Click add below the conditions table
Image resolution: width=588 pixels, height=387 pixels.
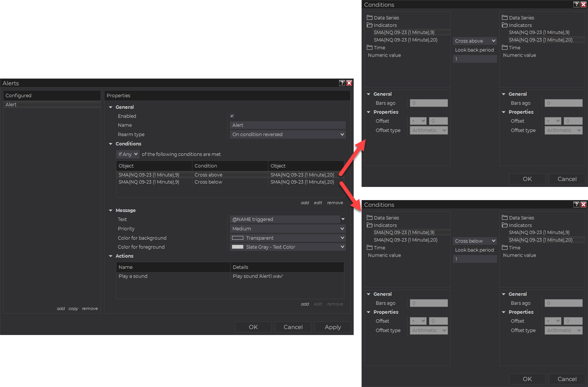click(x=305, y=203)
